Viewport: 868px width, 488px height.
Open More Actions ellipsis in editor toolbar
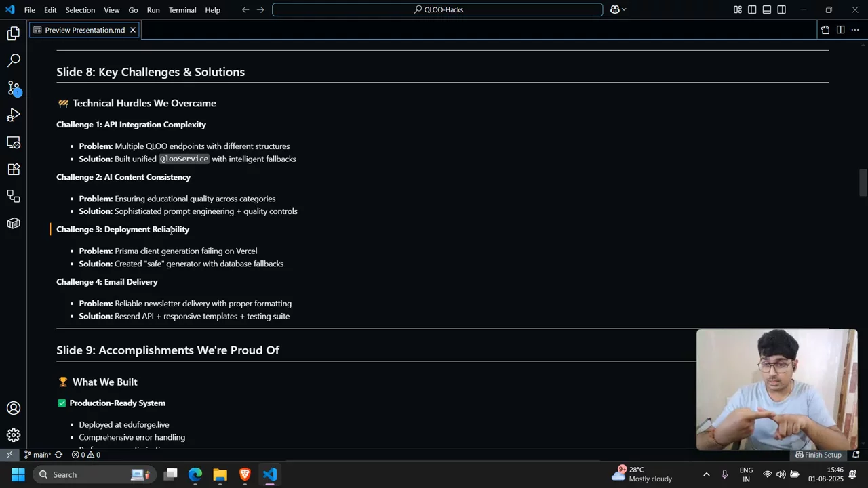point(855,30)
